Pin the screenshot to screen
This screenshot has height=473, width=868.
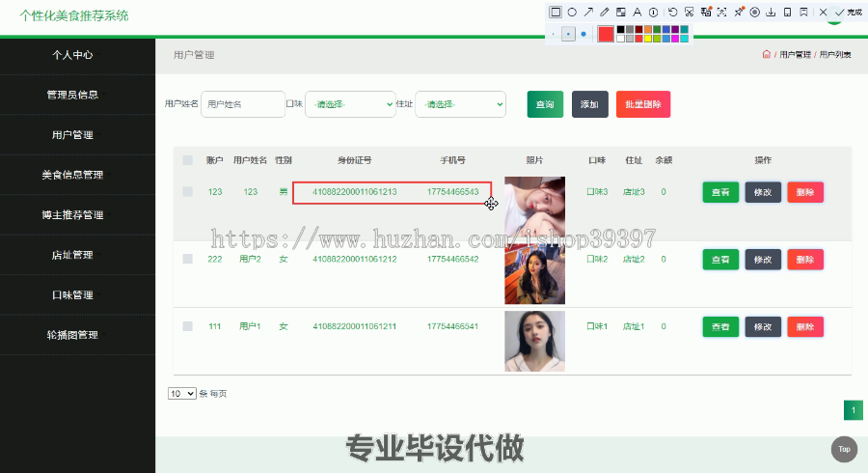pos(739,13)
